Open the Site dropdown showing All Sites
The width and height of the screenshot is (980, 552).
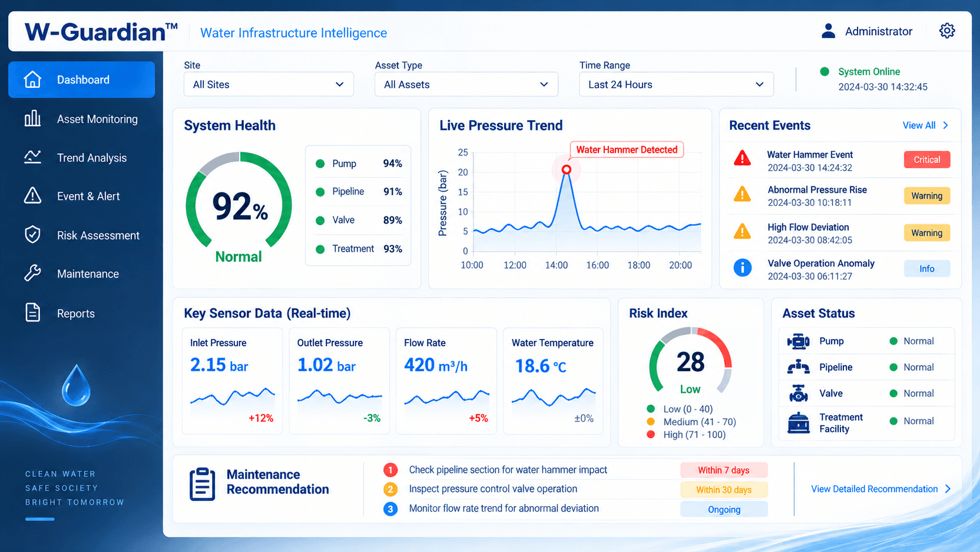click(268, 84)
